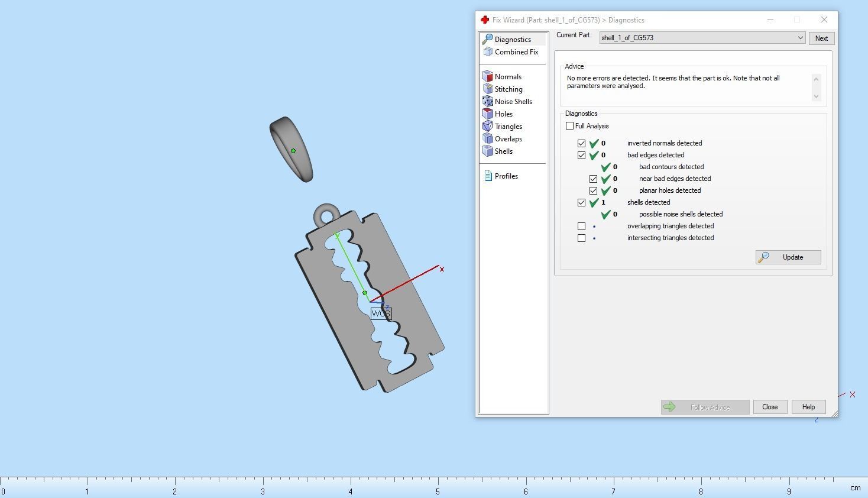Close the Fix Wizard with Close button

(x=770, y=407)
